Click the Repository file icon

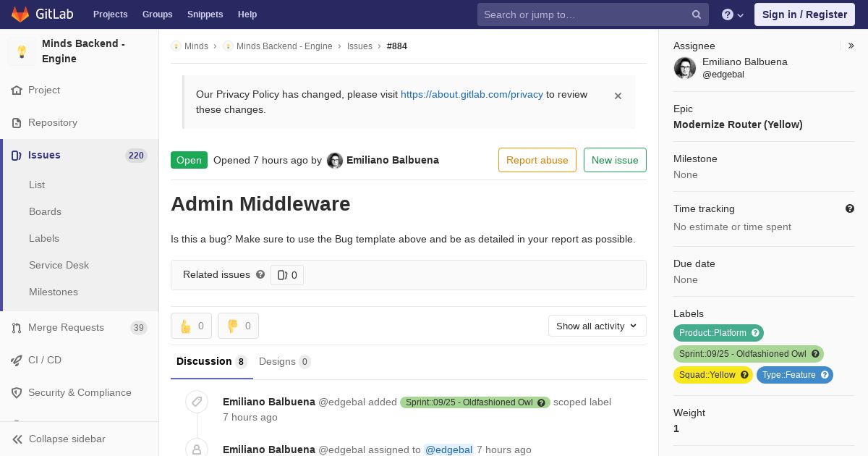(17, 123)
